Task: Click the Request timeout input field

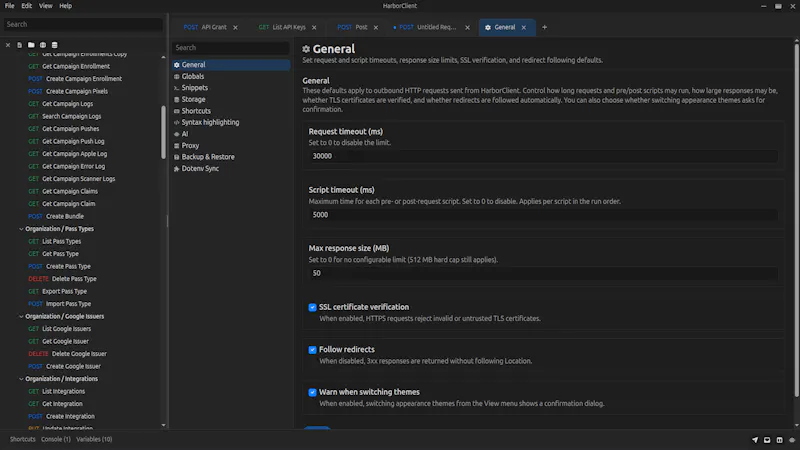Action: (x=543, y=156)
